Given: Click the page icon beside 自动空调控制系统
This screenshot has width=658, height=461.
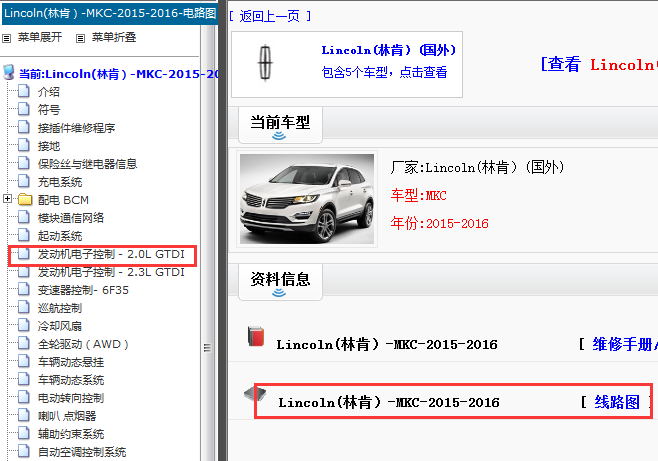Looking at the screenshot, I should click(x=24, y=452).
